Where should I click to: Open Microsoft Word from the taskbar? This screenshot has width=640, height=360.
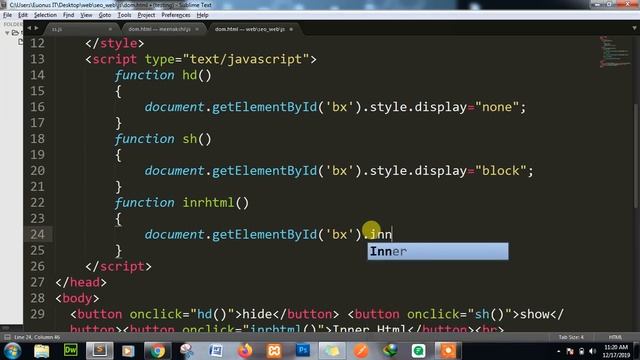(x=216, y=351)
